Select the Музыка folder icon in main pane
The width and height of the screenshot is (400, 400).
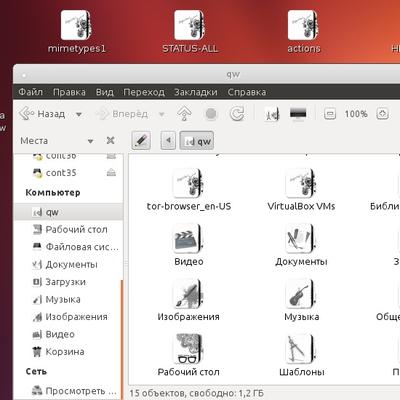[x=301, y=294]
